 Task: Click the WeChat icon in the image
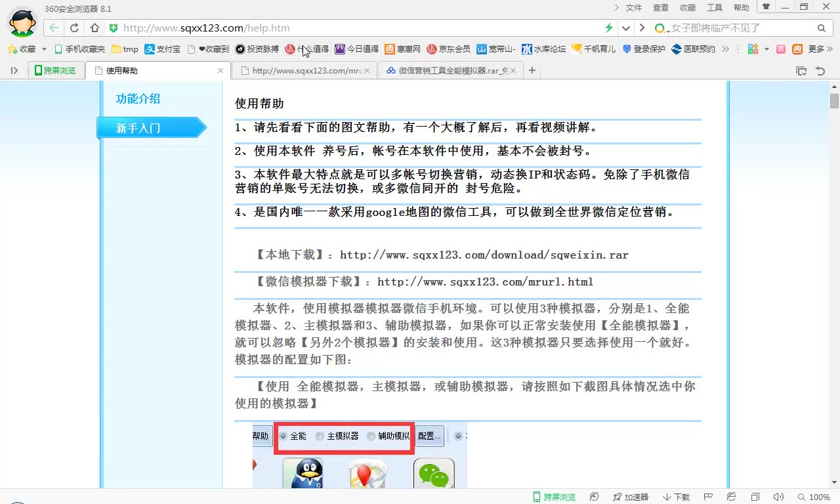(434, 474)
